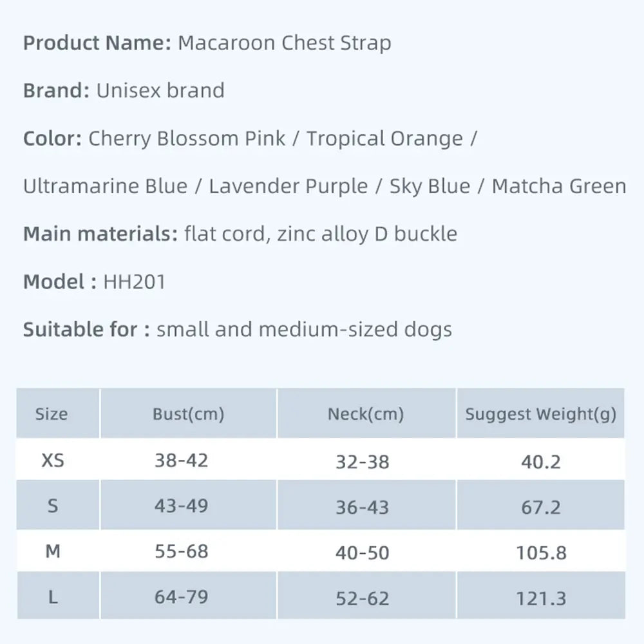Screen dimensions: 644x644
Task: Click the Neck(cm) column header
Action: (365, 413)
